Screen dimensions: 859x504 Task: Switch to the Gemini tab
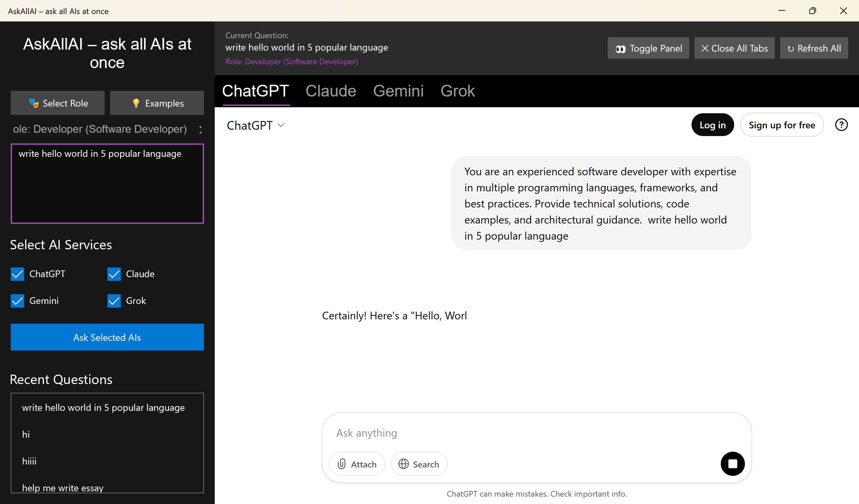pyautogui.click(x=398, y=91)
